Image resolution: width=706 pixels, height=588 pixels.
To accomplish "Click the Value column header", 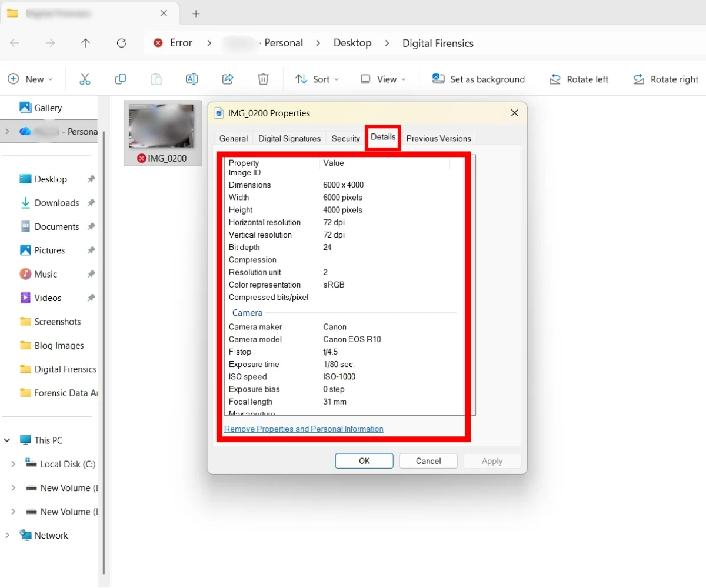I will 384,163.
